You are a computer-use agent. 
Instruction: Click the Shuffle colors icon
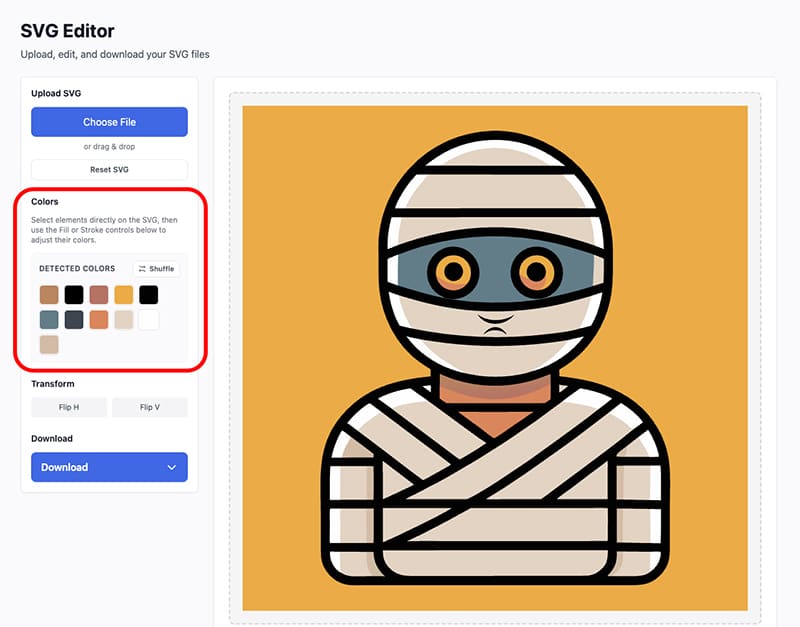[143, 269]
